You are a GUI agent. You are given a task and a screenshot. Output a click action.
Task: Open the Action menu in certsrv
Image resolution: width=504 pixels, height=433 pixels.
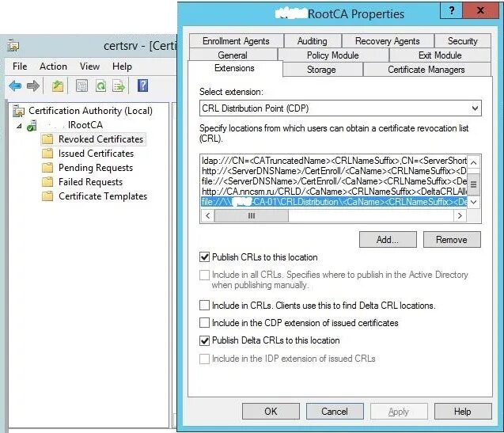53,66
